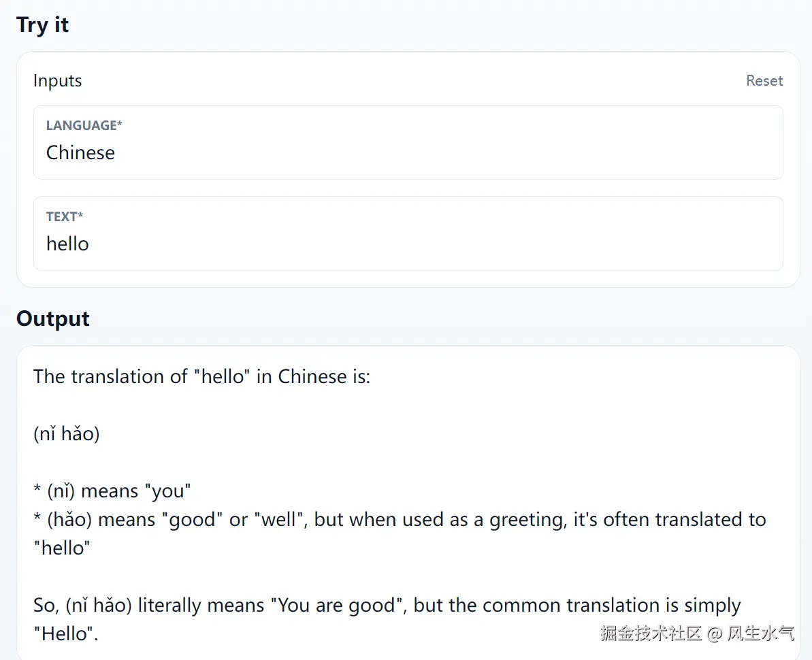Image resolution: width=812 pixels, height=660 pixels.
Task: Click the "Chinese" value in language field
Action: 80,152
